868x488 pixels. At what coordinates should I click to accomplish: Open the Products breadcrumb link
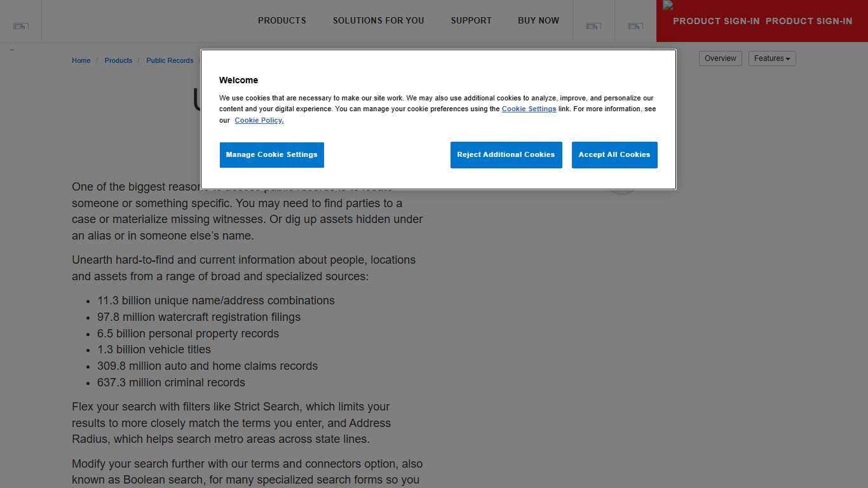[x=118, y=60]
